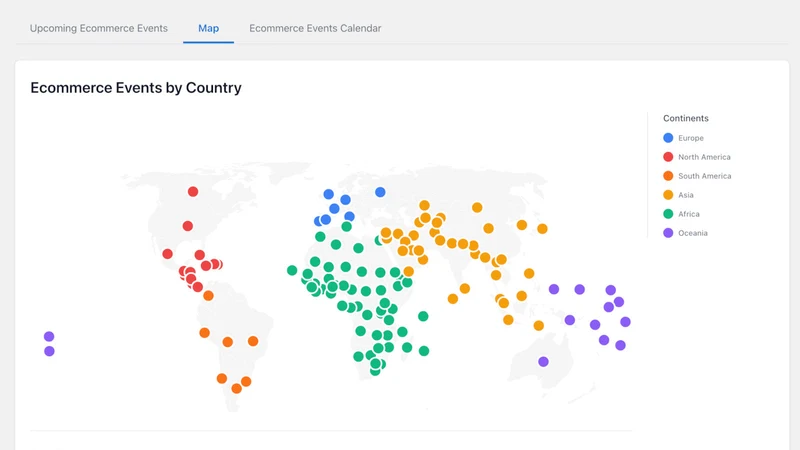Click the North America legend label
The height and width of the screenshot is (450, 800).
coord(704,157)
